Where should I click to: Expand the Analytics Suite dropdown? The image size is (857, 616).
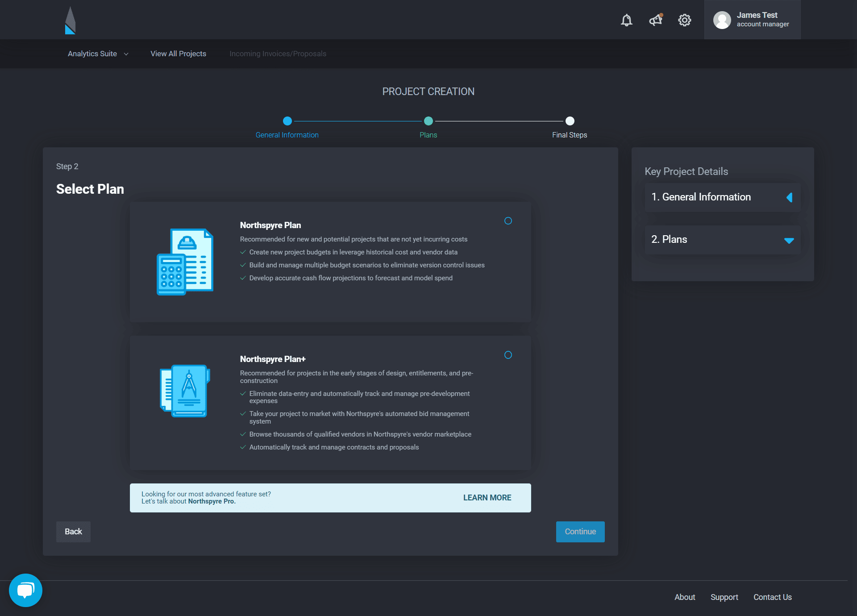pos(98,54)
